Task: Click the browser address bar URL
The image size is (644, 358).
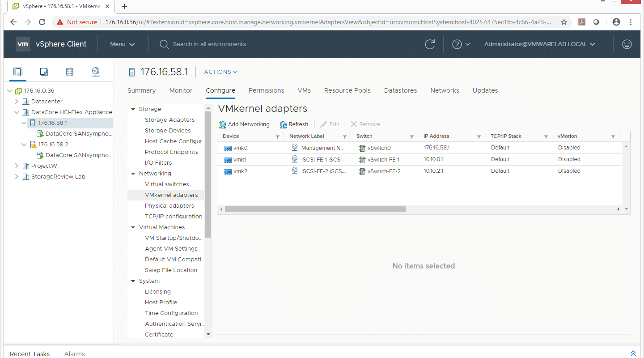Action: pos(328,22)
